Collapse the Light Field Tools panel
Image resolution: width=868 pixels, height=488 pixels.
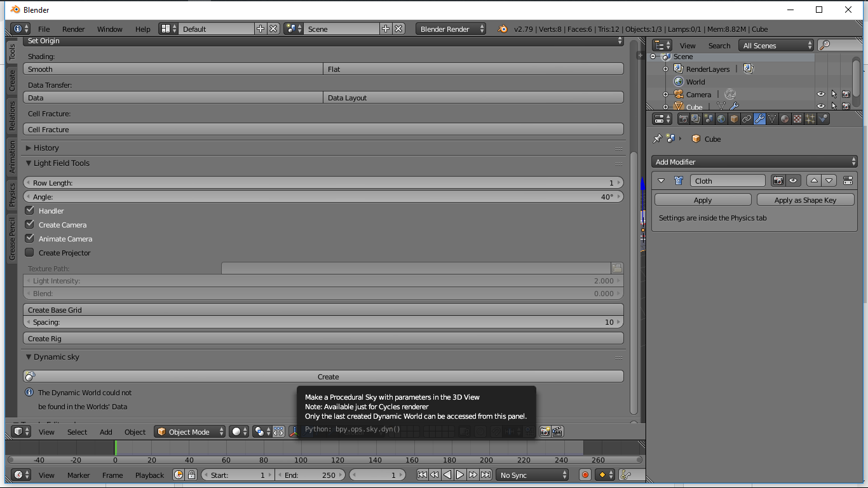pyautogui.click(x=29, y=163)
